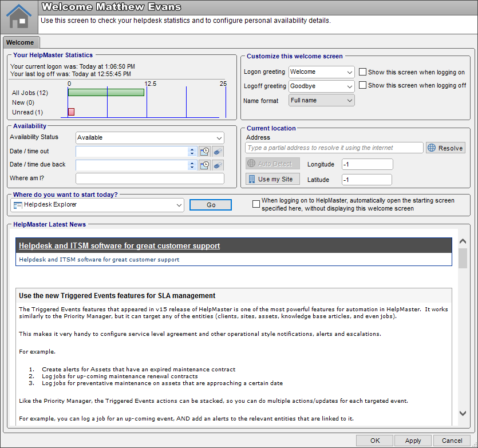Tick 'Show this screen when logging on'
Screen dimensions: 478x448
pos(362,72)
